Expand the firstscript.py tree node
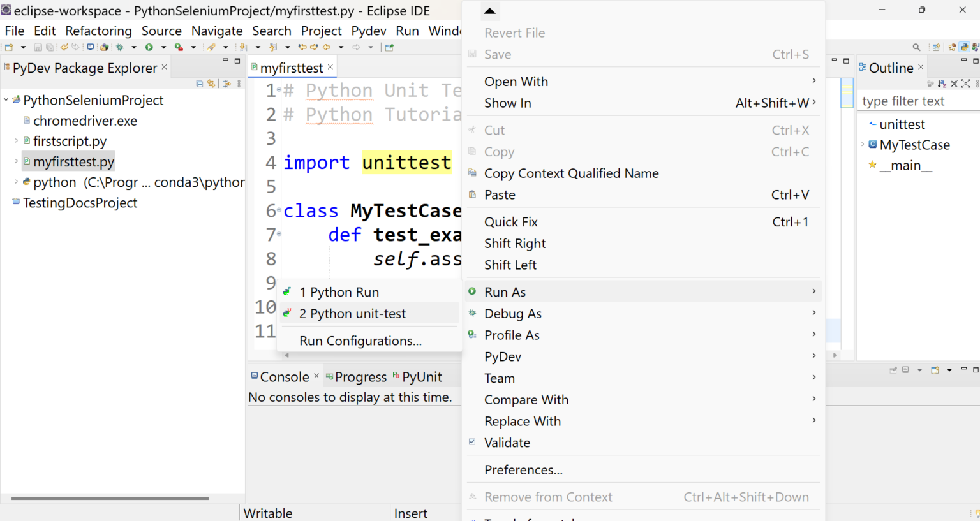Image resolution: width=980 pixels, height=521 pixels. point(17,141)
